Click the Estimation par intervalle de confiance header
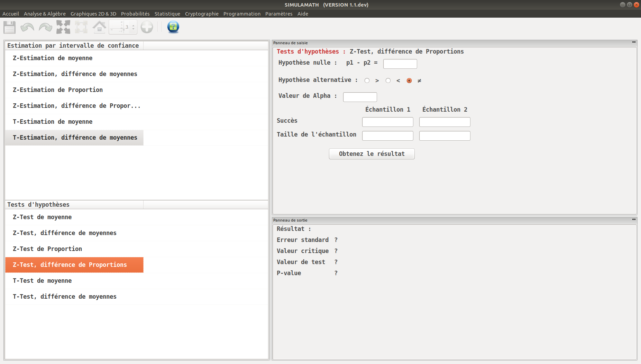This screenshot has width=641, height=364. [x=74, y=46]
